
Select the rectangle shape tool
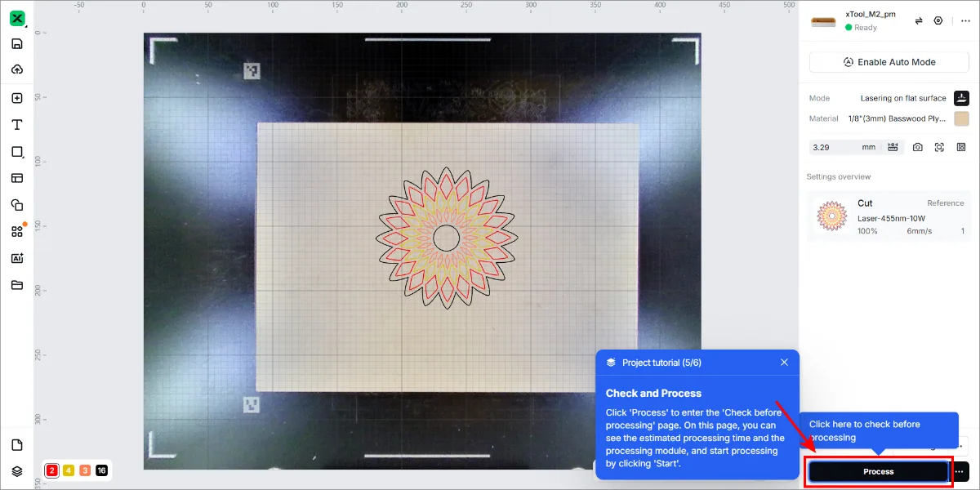[x=16, y=151]
